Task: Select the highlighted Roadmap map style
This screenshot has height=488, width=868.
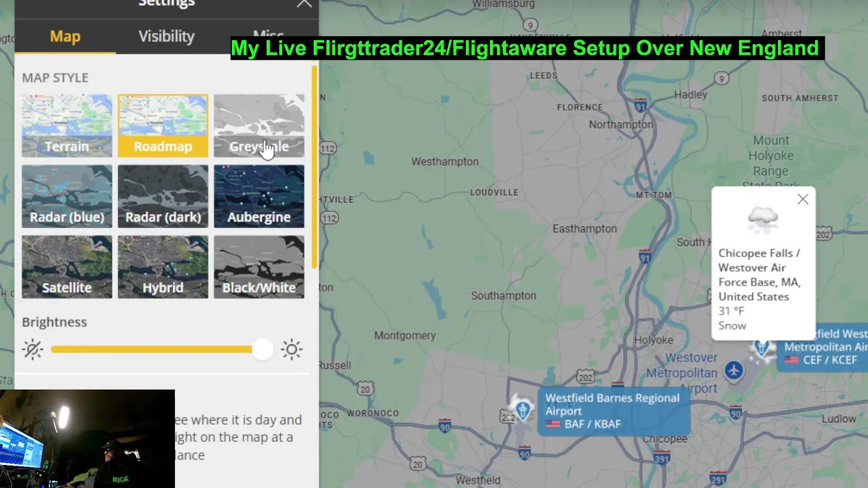Action: point(163,126)
